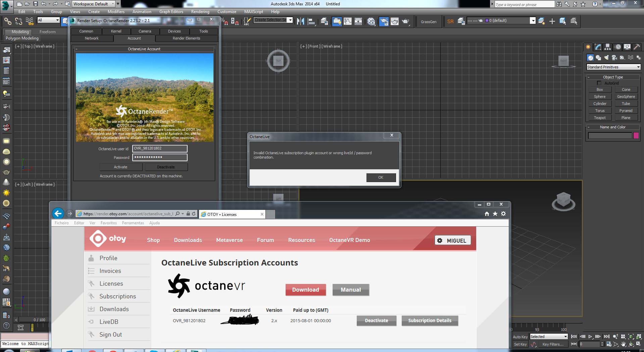Viewport: 644px width, 352px height.
Task: Click the Select and Link chain icon
Action: pos(8,21)
